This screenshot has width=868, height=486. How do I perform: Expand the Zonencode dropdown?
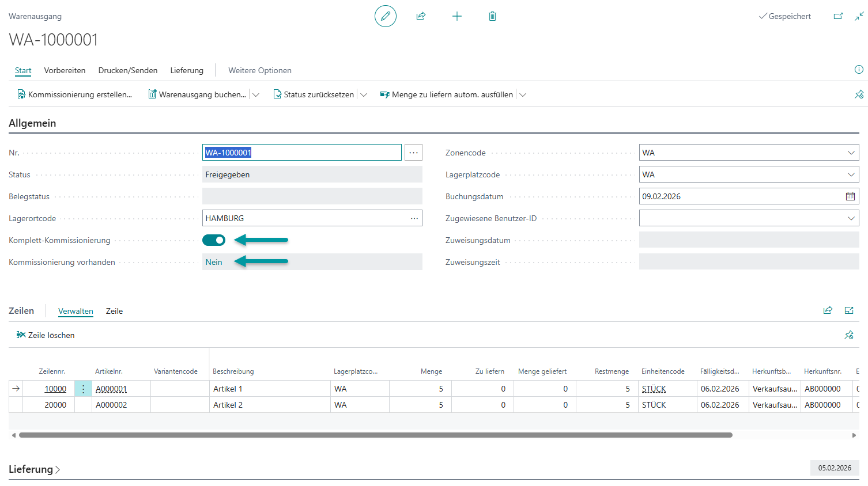[851, 153]
